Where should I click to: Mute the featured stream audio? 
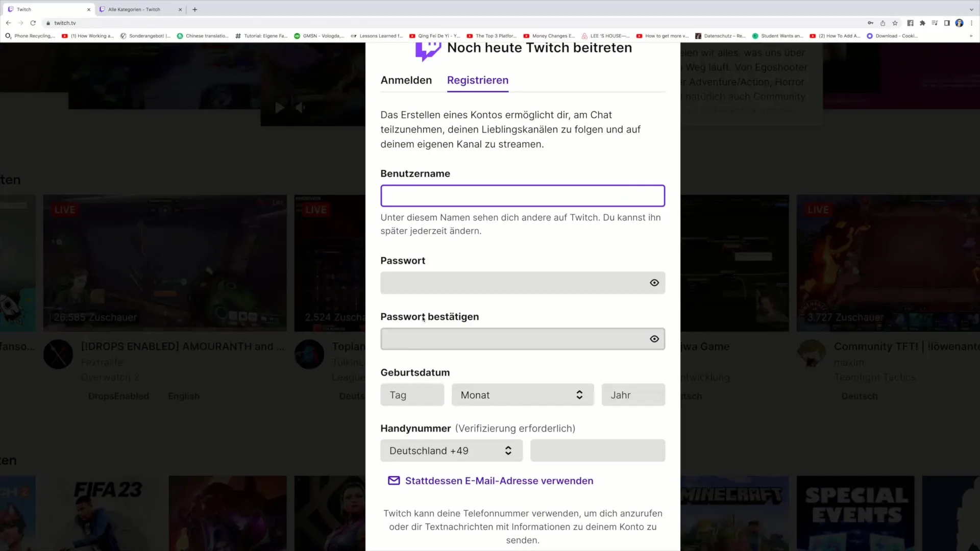[x=301, y=108]
